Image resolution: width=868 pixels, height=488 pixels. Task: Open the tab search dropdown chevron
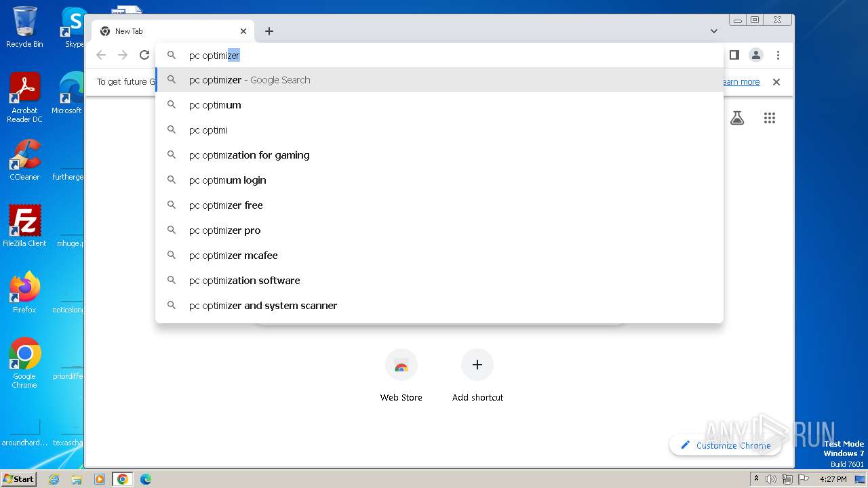714,31
